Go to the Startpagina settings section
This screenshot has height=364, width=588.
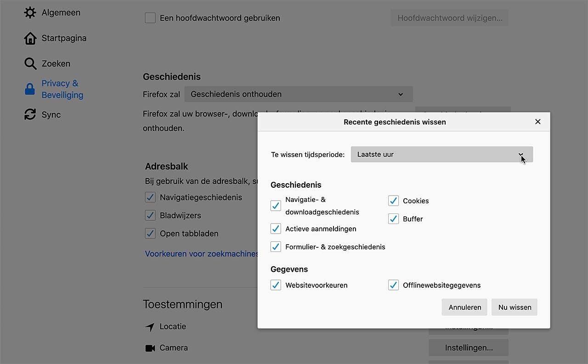click(64, 38)
